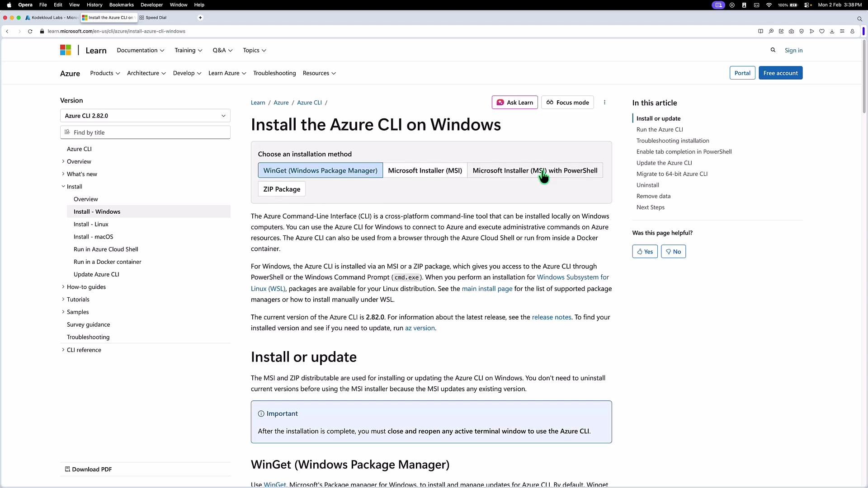Click the browser back arrow
Image resolution: width=868 pixels, height=488 pixels.
7,31
